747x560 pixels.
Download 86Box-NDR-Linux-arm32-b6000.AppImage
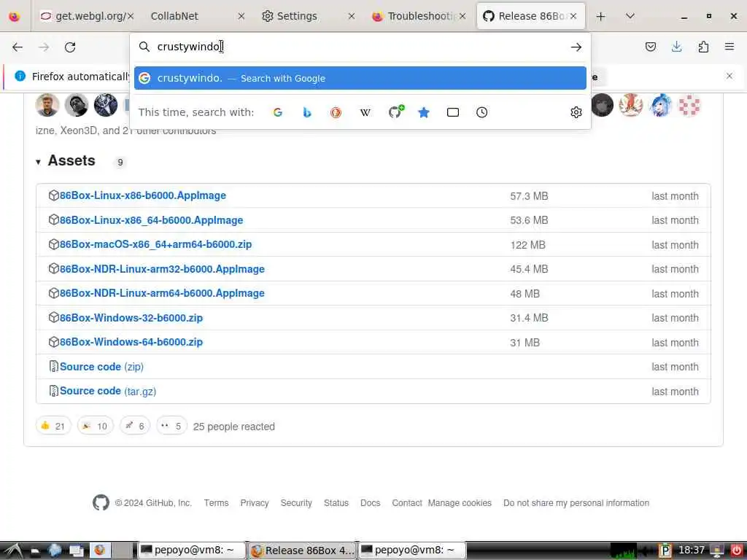[162, 269]
